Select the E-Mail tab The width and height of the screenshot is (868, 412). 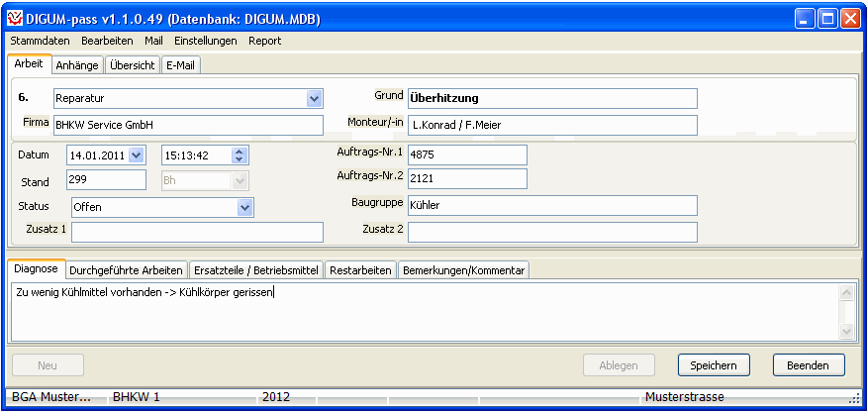181,64
